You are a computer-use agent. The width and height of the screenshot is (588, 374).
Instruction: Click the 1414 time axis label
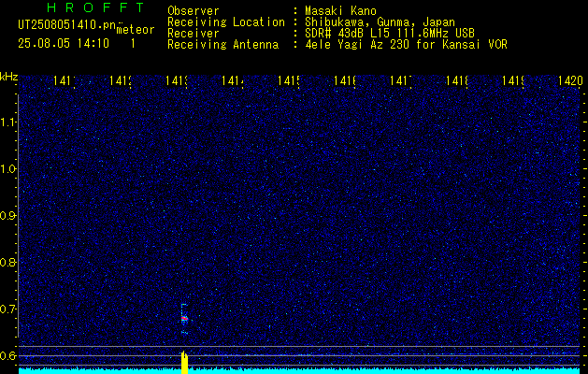(233, 80)
